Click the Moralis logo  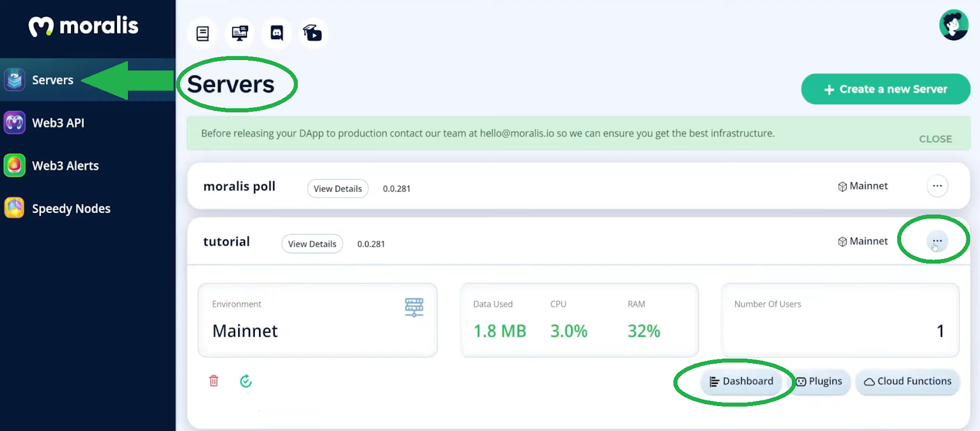click(x=83, y=26)
